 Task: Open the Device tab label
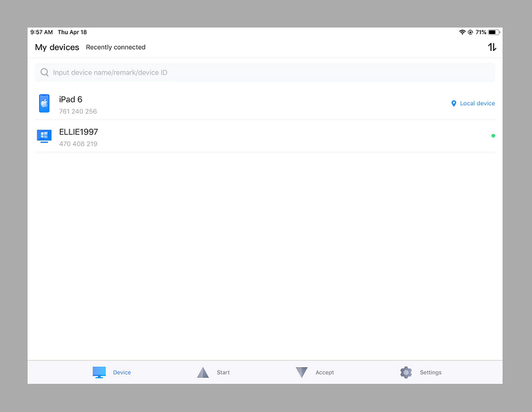(122, 372)
